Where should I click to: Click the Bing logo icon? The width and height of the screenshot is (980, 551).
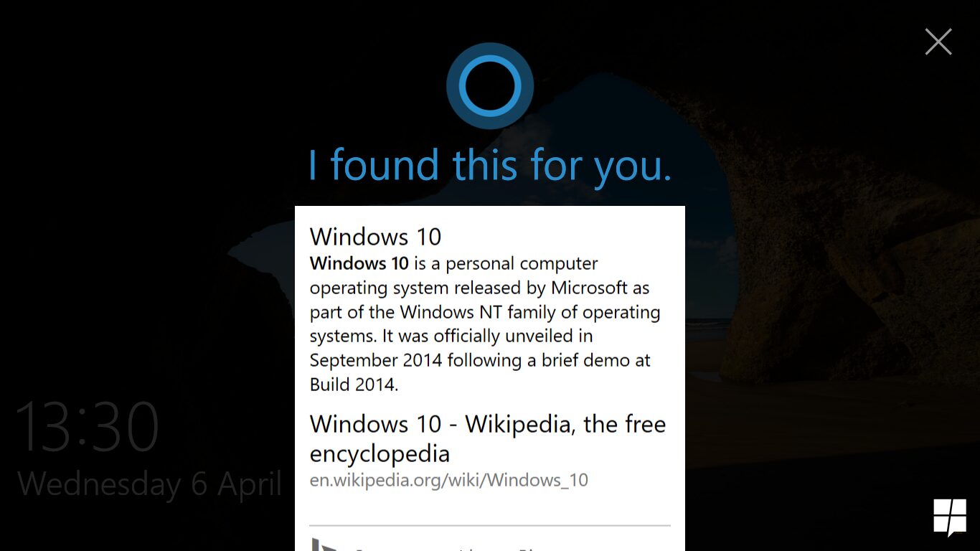coord(324,545)
